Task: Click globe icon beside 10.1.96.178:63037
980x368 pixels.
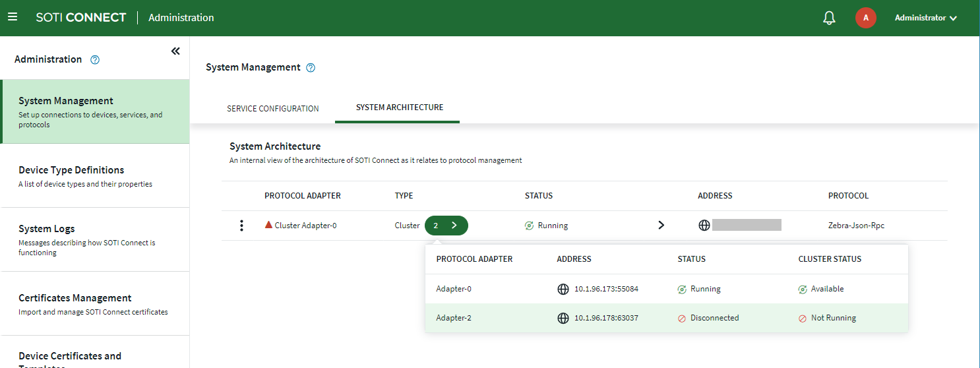Action: click(563, 318)
